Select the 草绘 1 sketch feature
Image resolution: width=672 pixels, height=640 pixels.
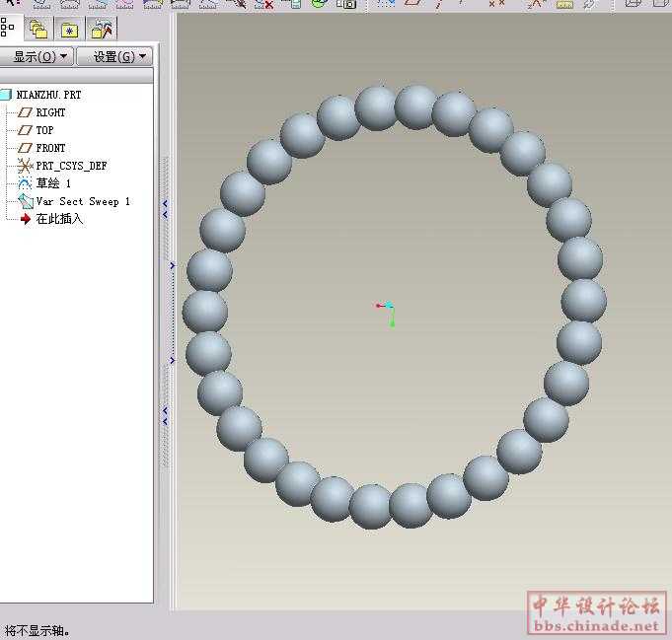(x=44, y=183)
